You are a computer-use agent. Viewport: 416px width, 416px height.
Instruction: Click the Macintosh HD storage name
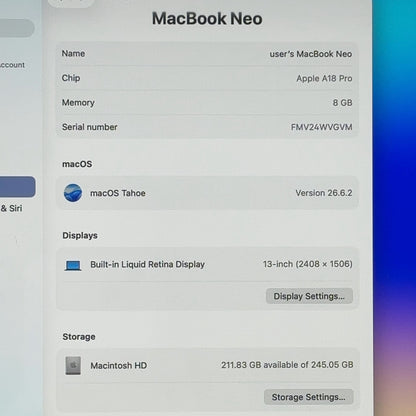118,366
